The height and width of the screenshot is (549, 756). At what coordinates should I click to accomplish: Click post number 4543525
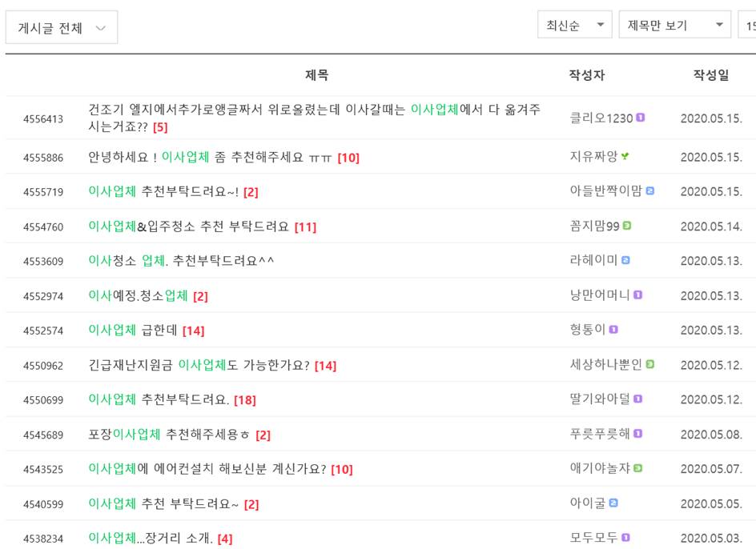43,470
